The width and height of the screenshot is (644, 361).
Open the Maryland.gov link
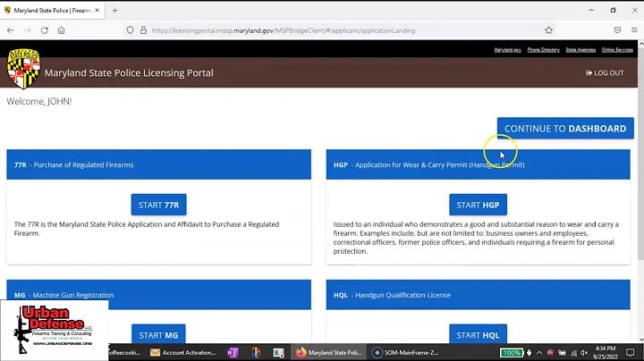508,50
